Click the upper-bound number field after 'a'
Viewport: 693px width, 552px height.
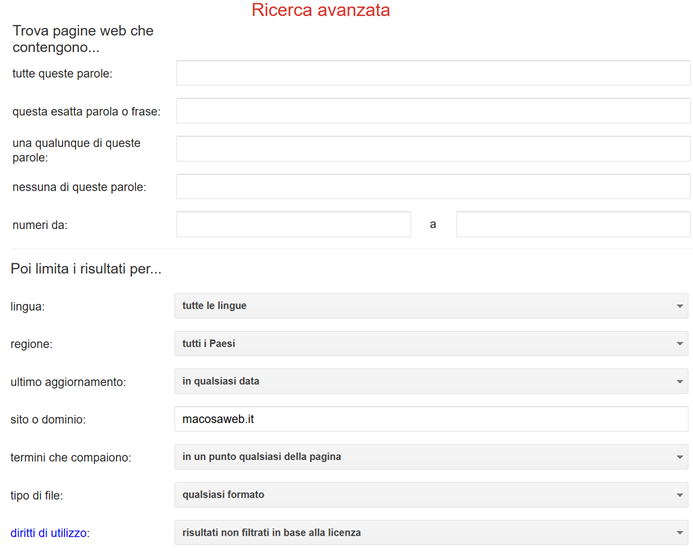pos(573,224)
